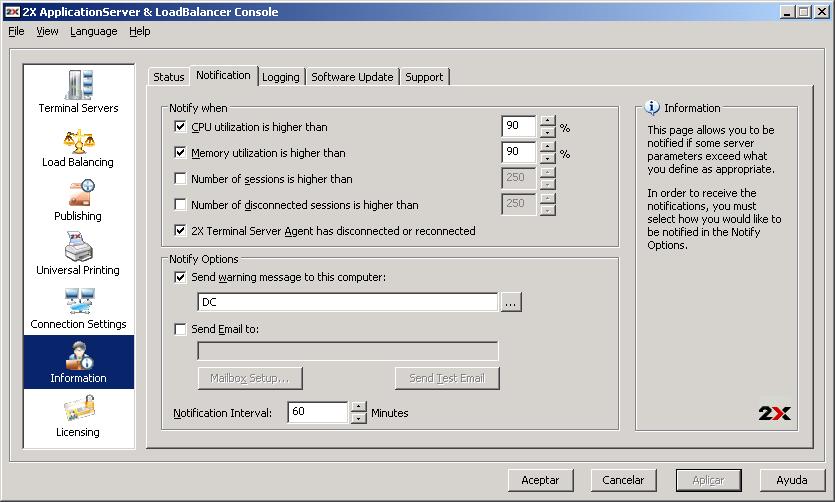This screenshot has width=835, height=502.
Task: Click the Memory utilization percent value field
Action: coord(519,153)
